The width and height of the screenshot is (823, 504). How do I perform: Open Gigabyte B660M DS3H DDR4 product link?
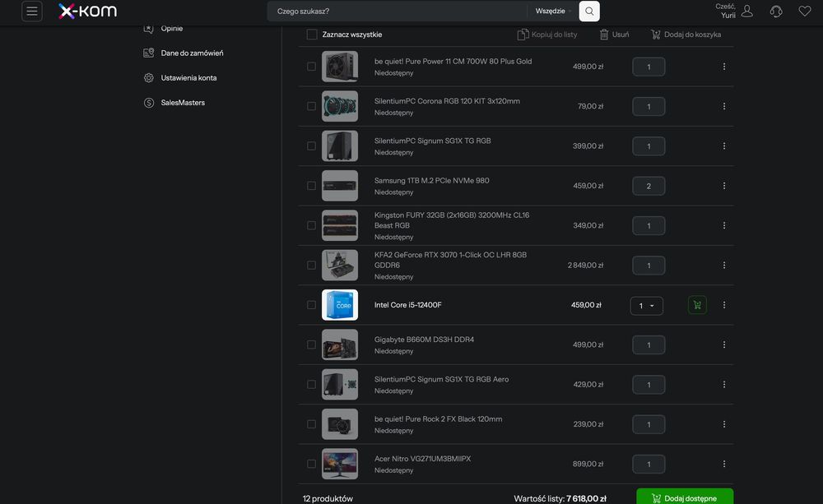pos(424,340)
